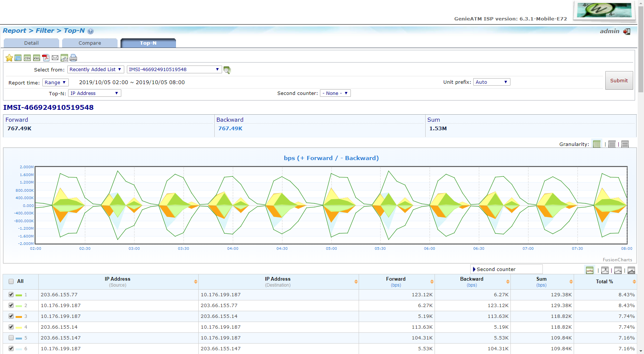Click the logout icon beside admin

[x=627, y=31]
